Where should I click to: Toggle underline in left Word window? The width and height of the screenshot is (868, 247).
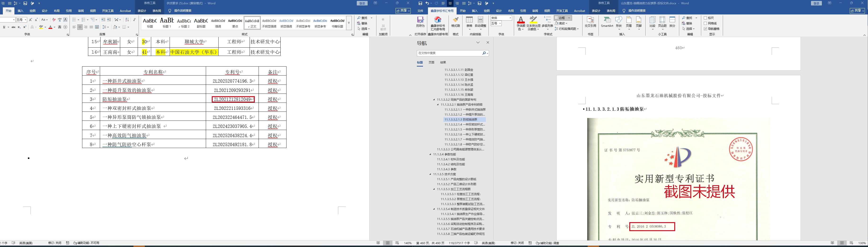click(4, 27)
